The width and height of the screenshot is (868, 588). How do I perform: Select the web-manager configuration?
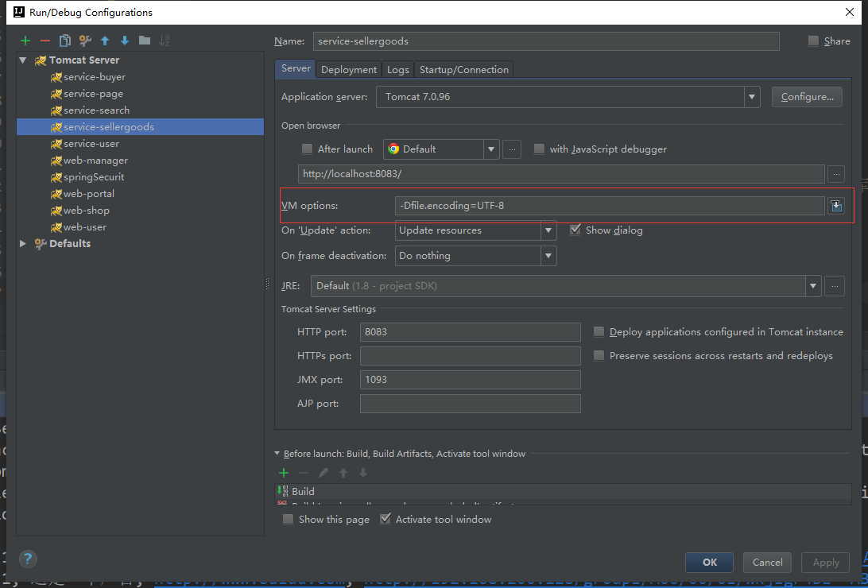coord(95,161)
